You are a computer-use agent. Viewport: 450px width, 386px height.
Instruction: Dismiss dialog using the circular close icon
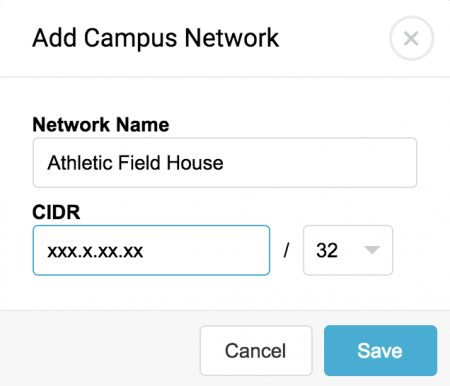pyautogui.click(x=411, y=39)
